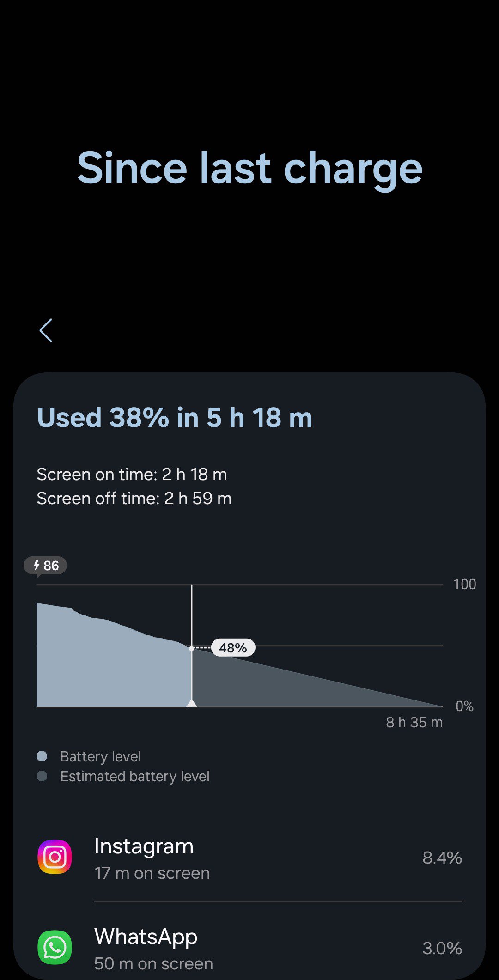Viewport: 499px width, 980px height.
Task: Tap Instagram's 8.4% usage value
Action: [x=442, y=858]
